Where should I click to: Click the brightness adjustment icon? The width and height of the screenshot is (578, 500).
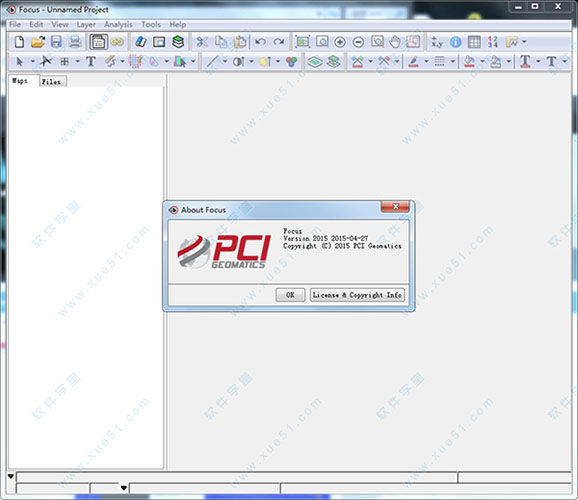pos(265,61)
